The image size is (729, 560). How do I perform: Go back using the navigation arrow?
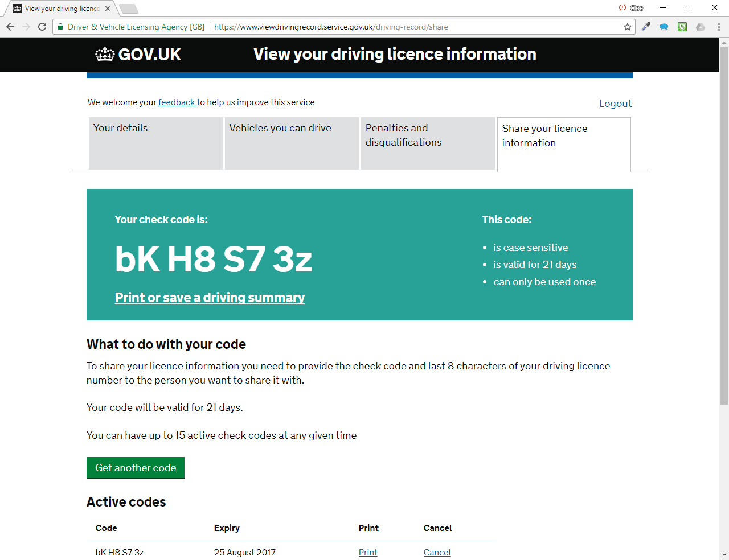tap(10, 26)
